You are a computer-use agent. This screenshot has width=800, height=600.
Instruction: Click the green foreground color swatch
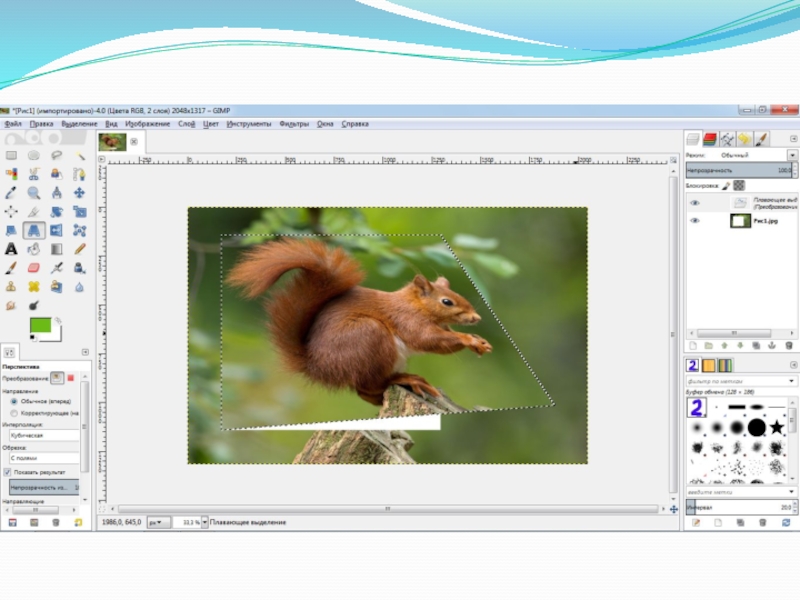click(41, 325)
